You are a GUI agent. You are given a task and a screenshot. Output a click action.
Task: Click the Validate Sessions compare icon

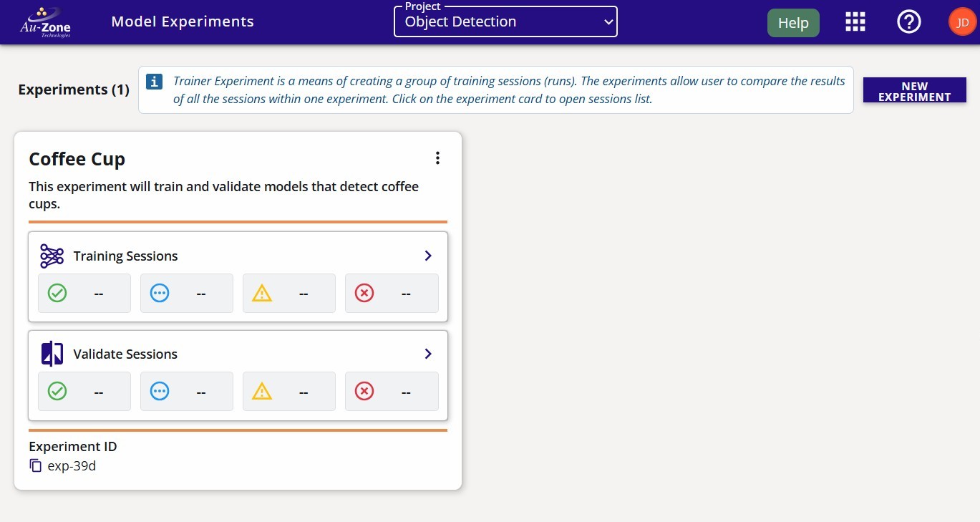coord(52,354)
